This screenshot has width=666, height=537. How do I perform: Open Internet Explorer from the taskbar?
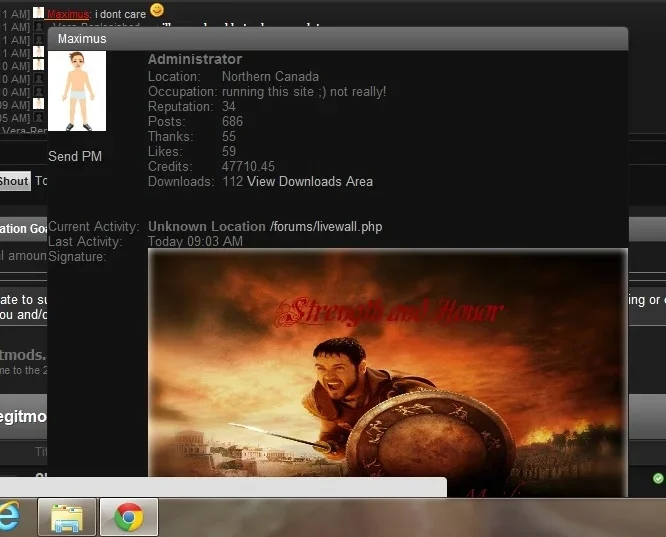pos(8,516)
